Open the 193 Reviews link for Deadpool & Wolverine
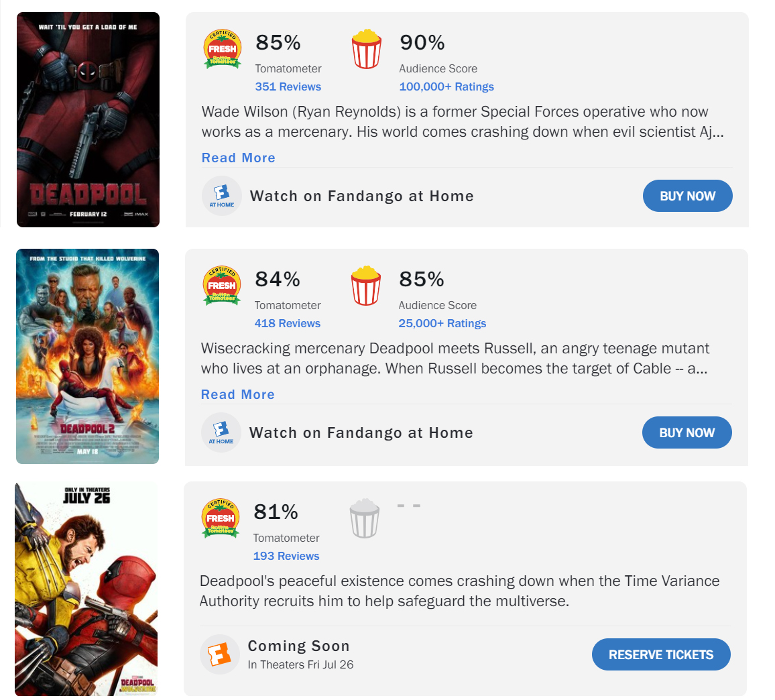The width and height of the screenshot is (775, 700). pos(286,556)
